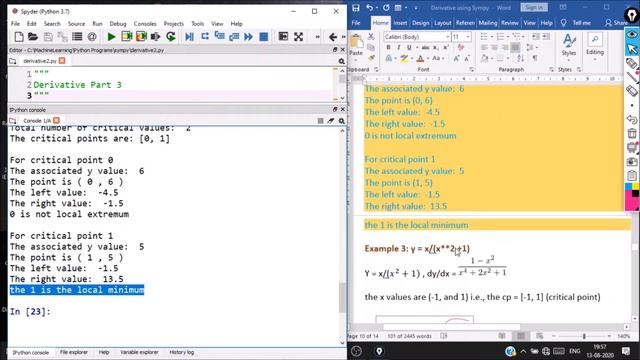Click Run cell and advance icon in Spyder
This screenshot has width=640, height=360.
click(x=141, y=37)
